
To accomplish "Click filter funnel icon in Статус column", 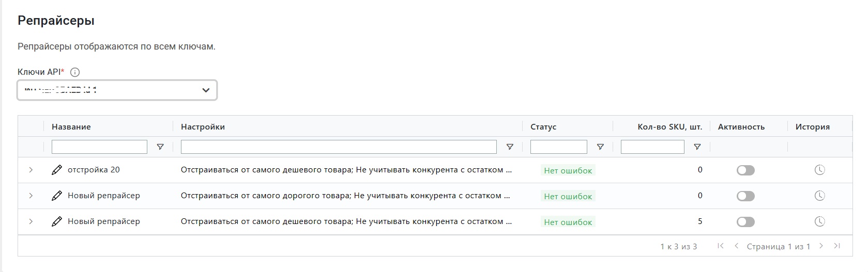I will pyautogui.click(x=600, y=147).
